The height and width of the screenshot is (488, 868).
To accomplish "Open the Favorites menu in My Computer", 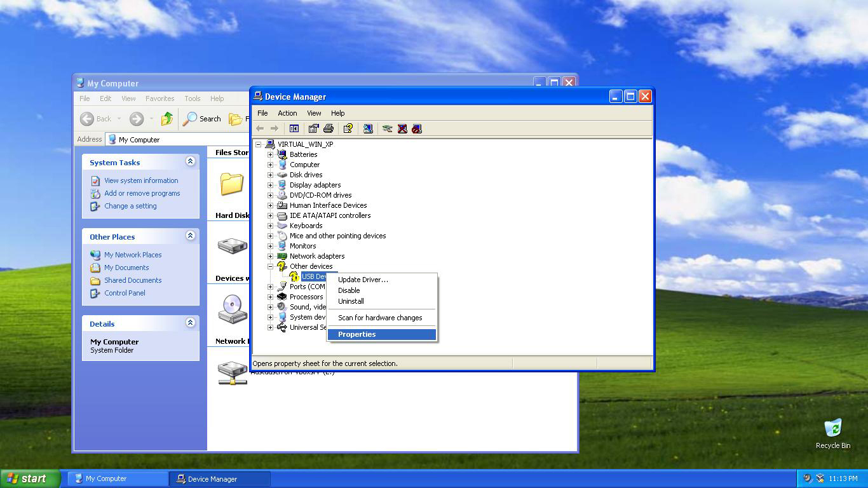I will pyautogui.click(x=159, y=98).
